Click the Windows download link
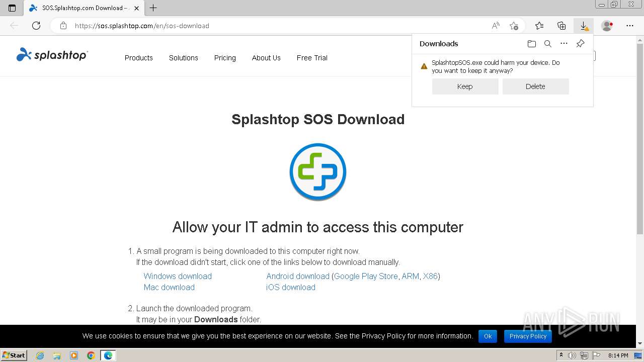The width and height of the screenshot is (644, 362). click(178, 276)
